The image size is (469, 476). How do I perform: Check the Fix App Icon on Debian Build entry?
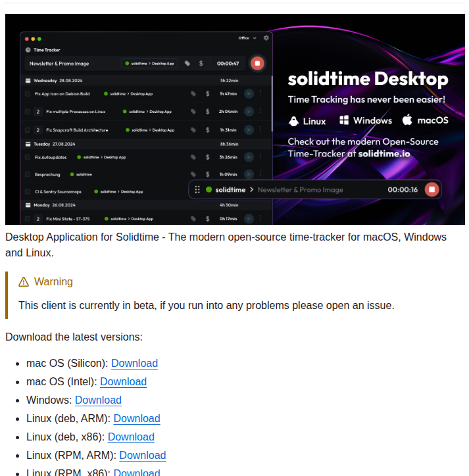(28, 94)
